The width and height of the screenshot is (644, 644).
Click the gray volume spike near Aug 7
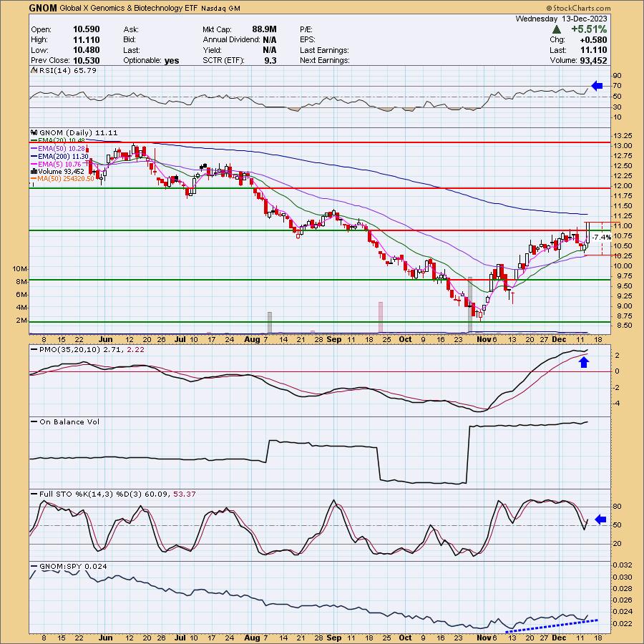click(270, 322)
